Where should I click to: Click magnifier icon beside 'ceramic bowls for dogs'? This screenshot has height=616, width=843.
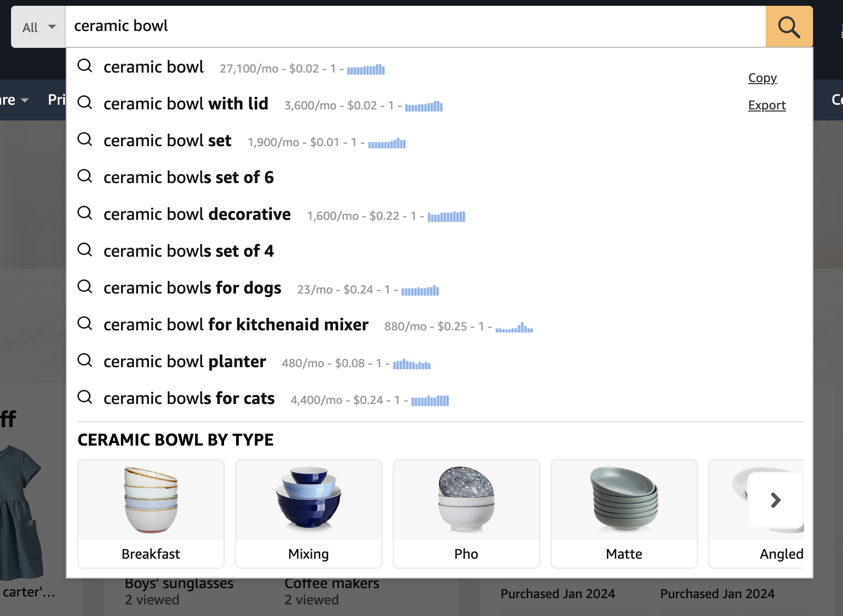pyautogui.click(x=85, y=287)
